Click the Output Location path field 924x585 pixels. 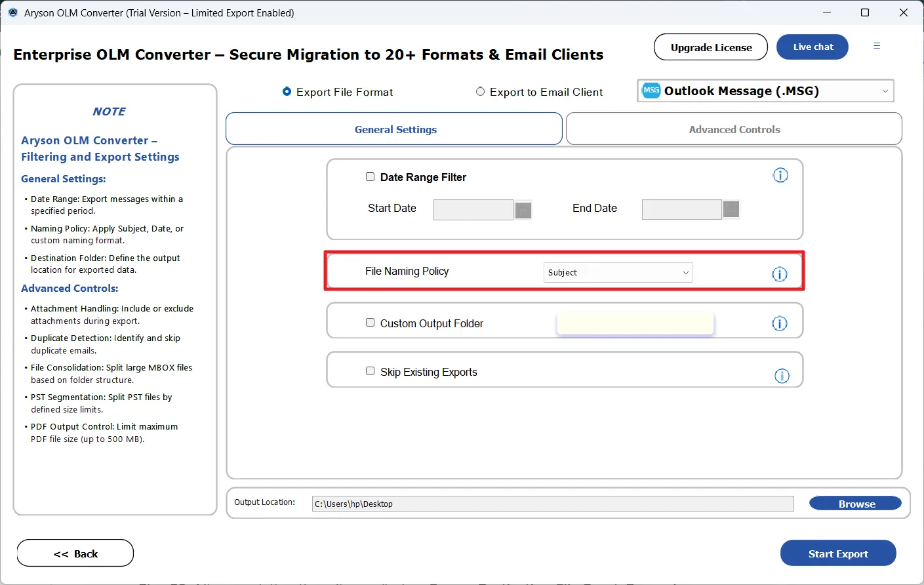point(552,504)
